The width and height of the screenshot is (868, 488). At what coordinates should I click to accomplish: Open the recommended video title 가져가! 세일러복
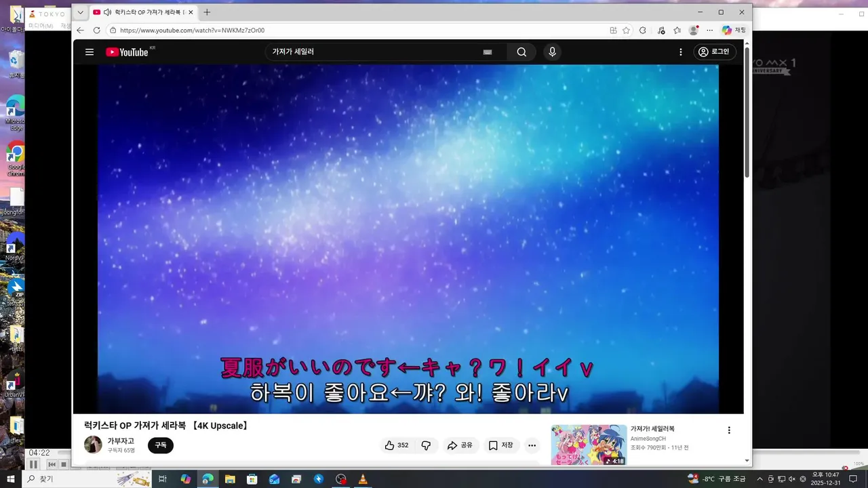[652, 429]
